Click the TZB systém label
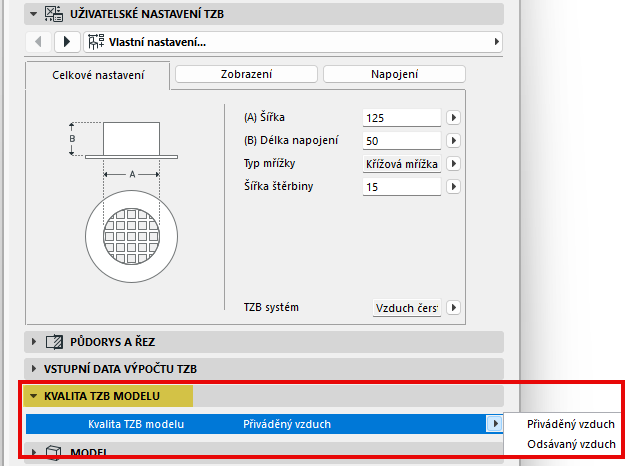631x466 pixels. click(x=271, y=307)
